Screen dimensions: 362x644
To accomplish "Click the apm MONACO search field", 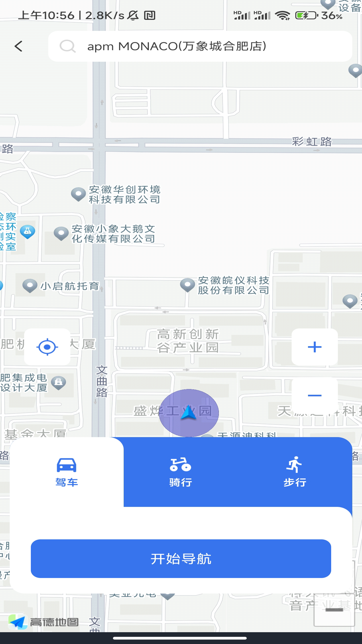I will 201,46.
